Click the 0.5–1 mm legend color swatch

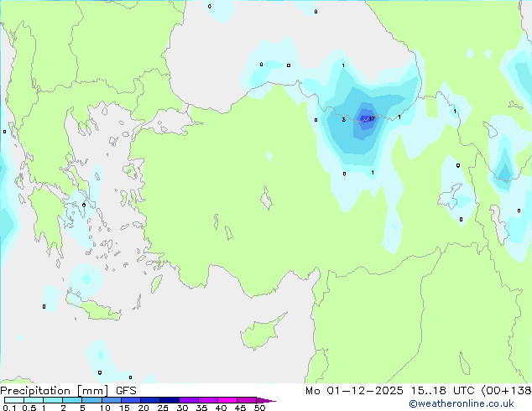(34, 400)
